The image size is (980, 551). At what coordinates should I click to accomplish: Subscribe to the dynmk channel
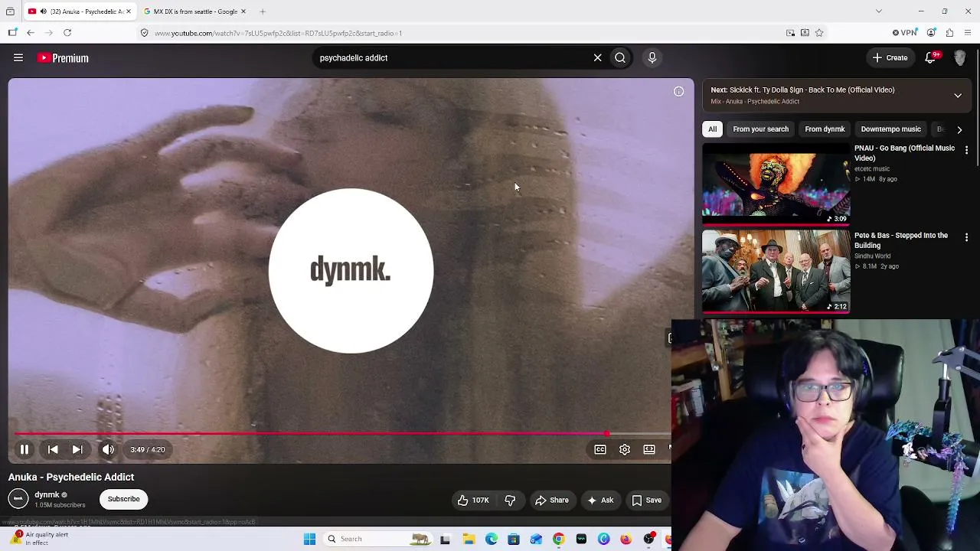coord(123,500)
